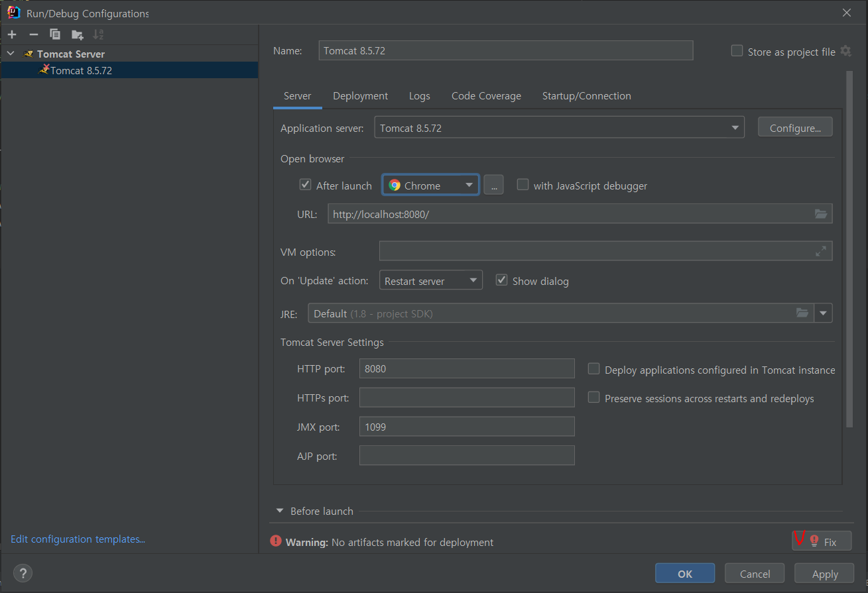Click the AJP port field

coord(467,456)
